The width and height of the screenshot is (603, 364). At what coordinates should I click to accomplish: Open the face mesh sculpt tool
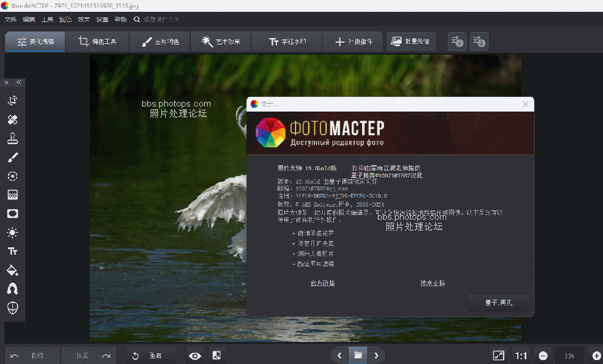[x=12, y=308]
